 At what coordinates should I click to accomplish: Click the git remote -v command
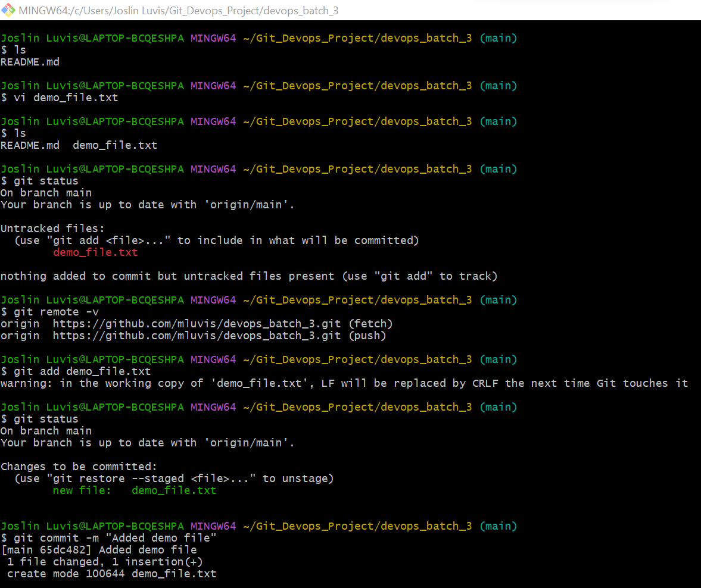point(50,312)
